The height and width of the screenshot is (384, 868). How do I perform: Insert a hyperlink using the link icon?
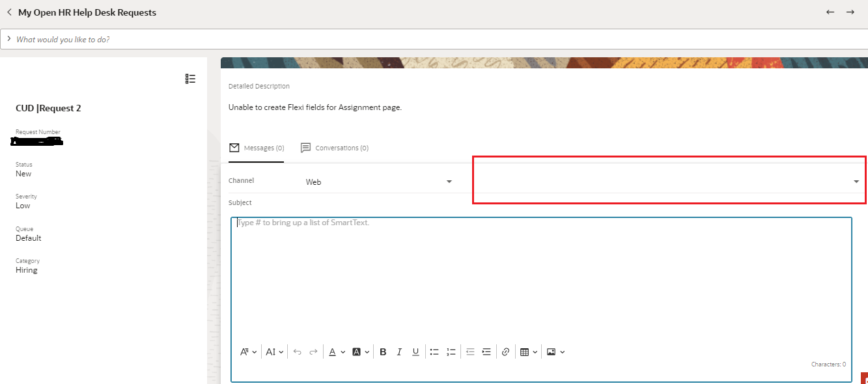coord(506,351)
